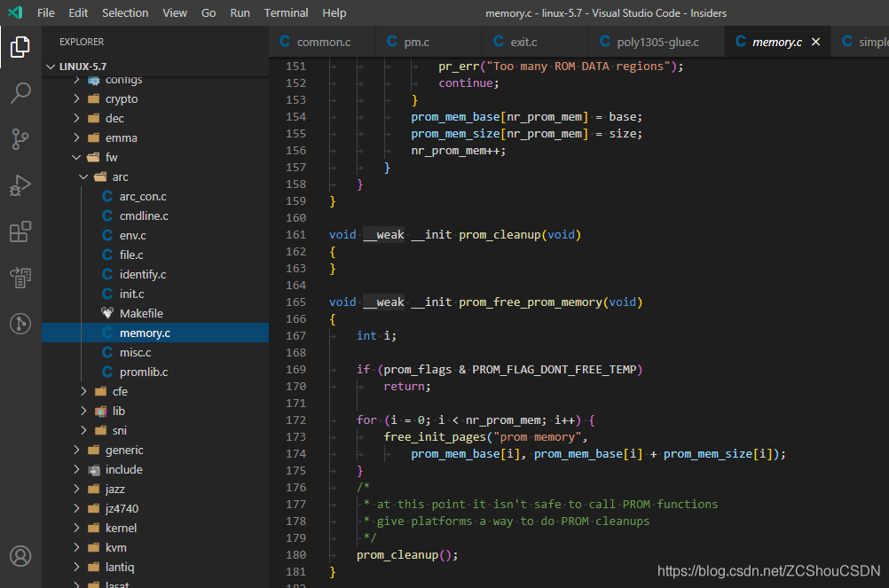Open the Run and Debug icon
This screenshot has width=889, height=588.
(20, 185)
